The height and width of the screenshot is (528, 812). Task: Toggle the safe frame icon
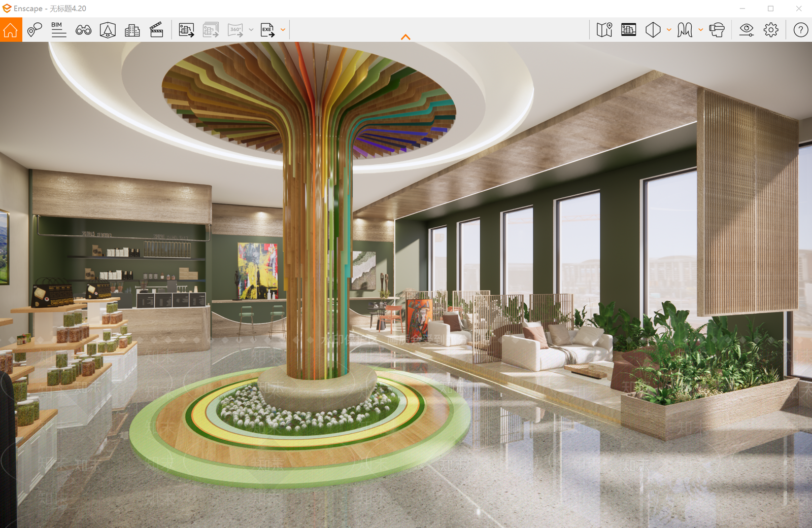pos(108,30)
